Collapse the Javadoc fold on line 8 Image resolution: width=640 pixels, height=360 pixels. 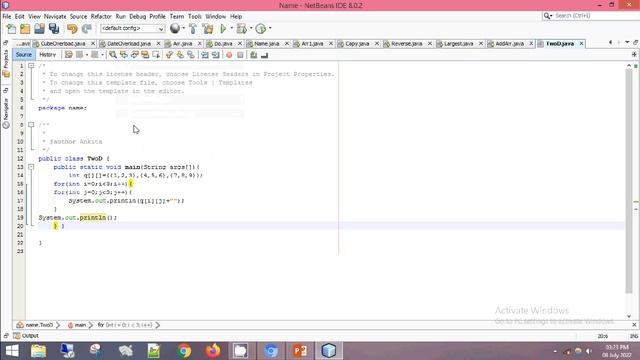(31, 124)
